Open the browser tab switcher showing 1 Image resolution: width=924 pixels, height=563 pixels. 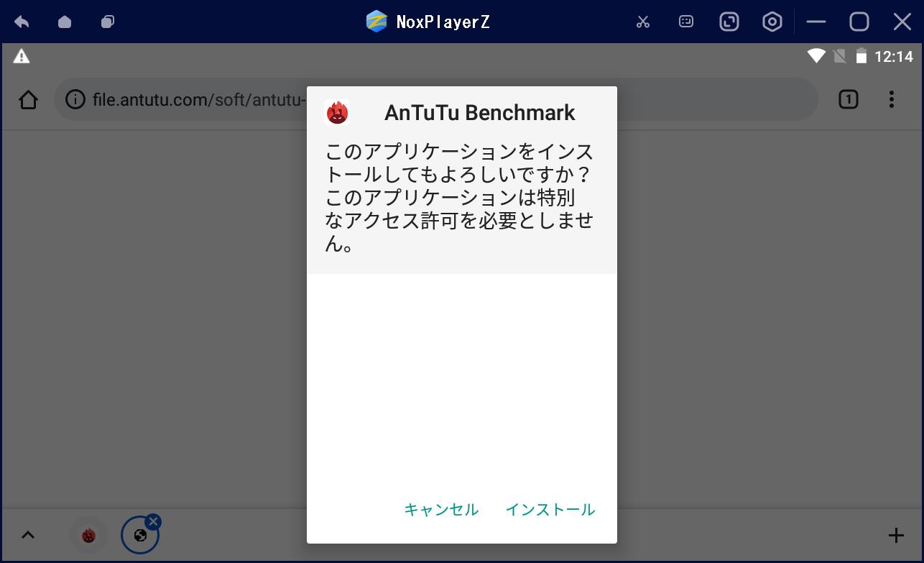(x=848, y=99)
